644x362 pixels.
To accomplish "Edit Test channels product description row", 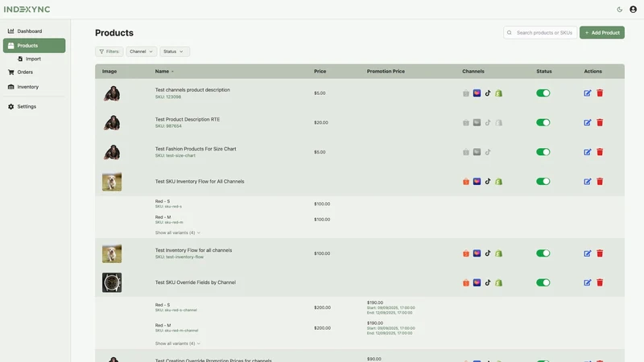I will point(588,93).
